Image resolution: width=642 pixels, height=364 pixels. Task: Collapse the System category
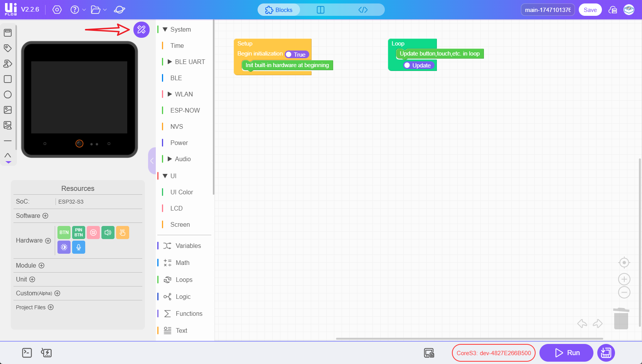(x=165, y=29)
